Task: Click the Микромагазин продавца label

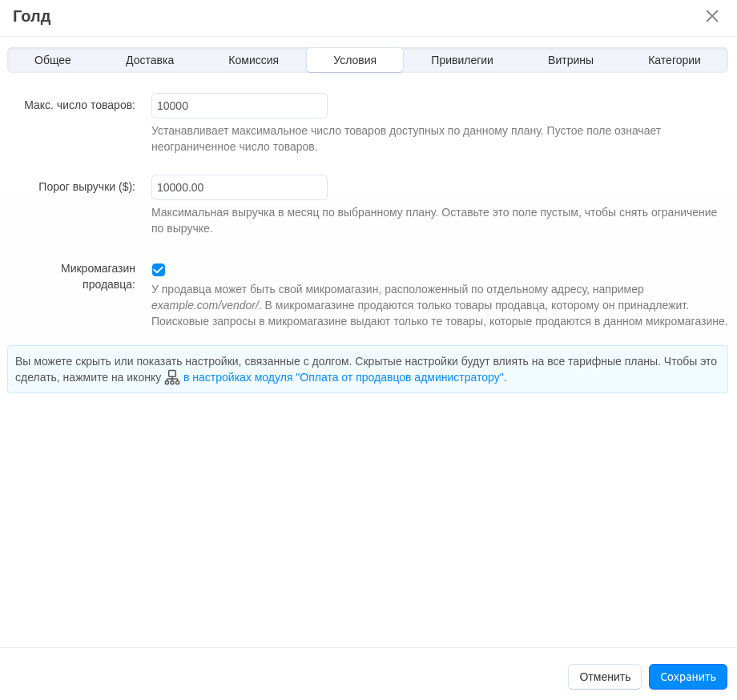Action: pos(98,276)
